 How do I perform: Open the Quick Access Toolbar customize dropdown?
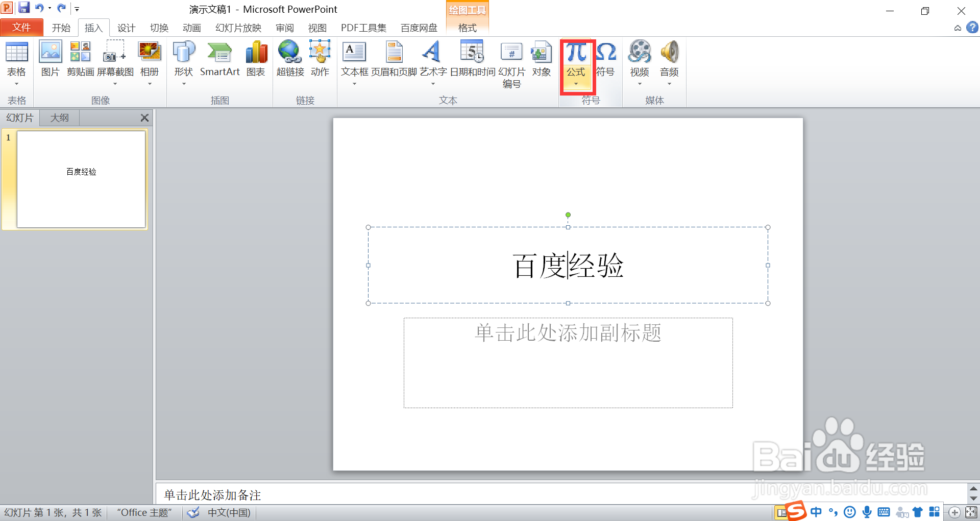(x=77, y=9)
